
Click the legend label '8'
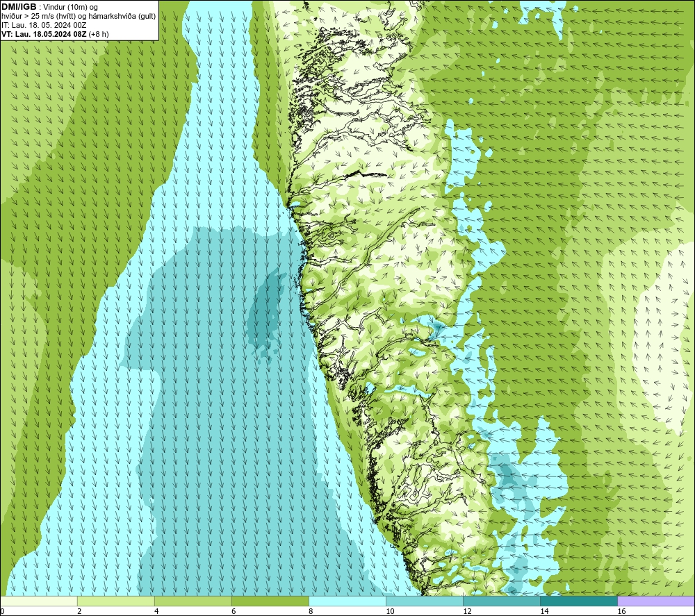coord(311,611)
